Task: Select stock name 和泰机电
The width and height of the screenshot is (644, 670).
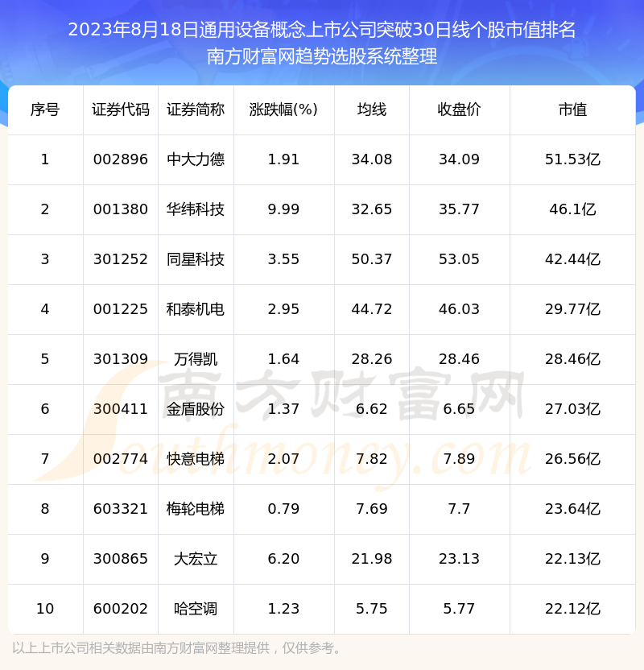Action: (196, 309)
